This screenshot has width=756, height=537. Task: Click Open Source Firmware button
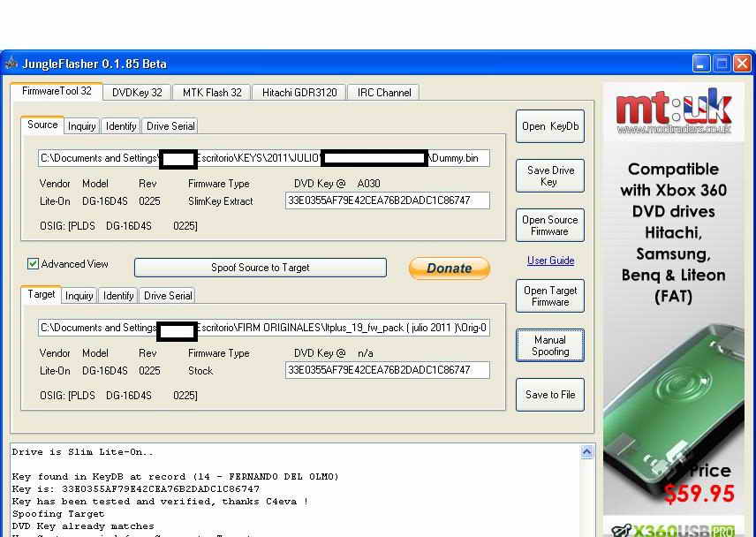click(x=550, y=225)
